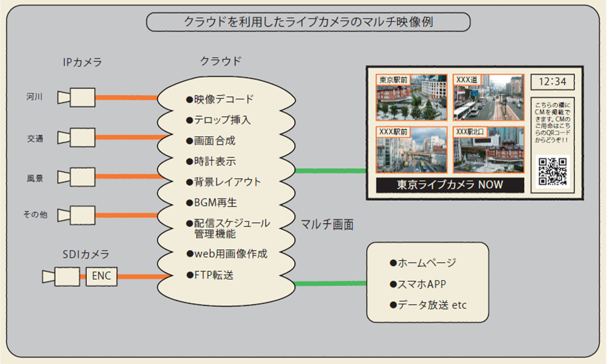Screen dimensions: 607x364
Task: Click the マルチ画面 label
Action: [x=327, y=225]
